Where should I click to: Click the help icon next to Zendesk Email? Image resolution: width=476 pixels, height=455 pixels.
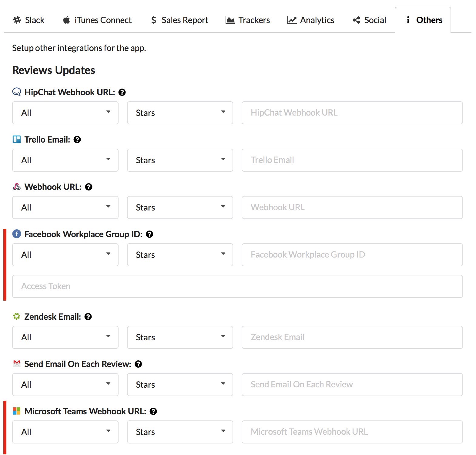coord(88,317)
